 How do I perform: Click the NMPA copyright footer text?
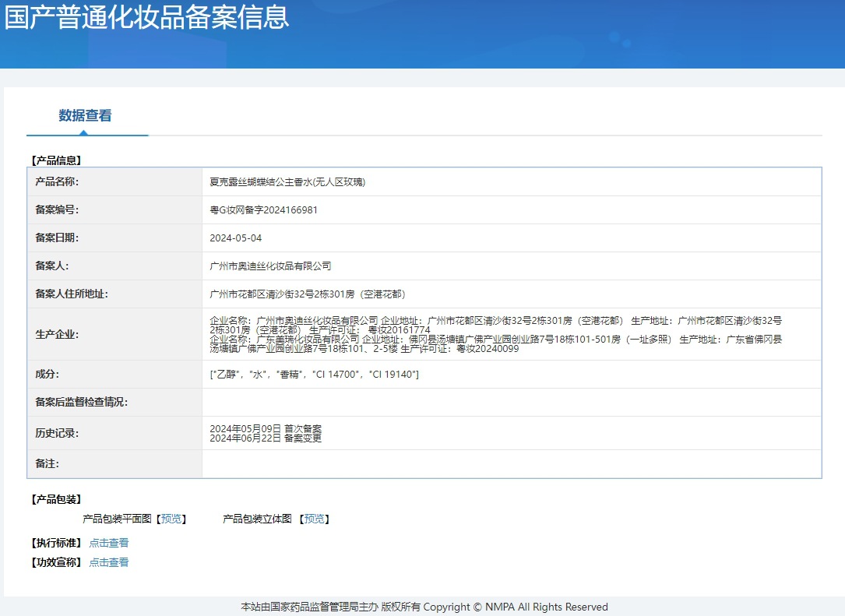click(422, 607)
